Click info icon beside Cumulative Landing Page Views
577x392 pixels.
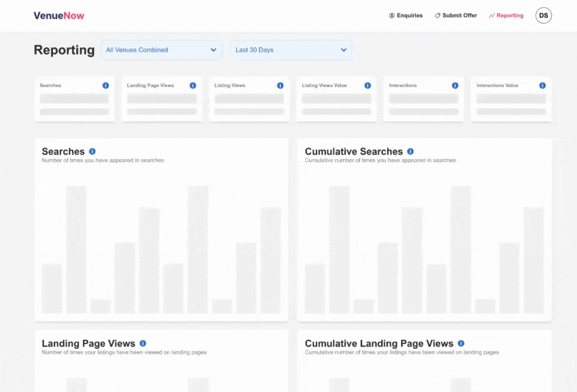point(461,344)
